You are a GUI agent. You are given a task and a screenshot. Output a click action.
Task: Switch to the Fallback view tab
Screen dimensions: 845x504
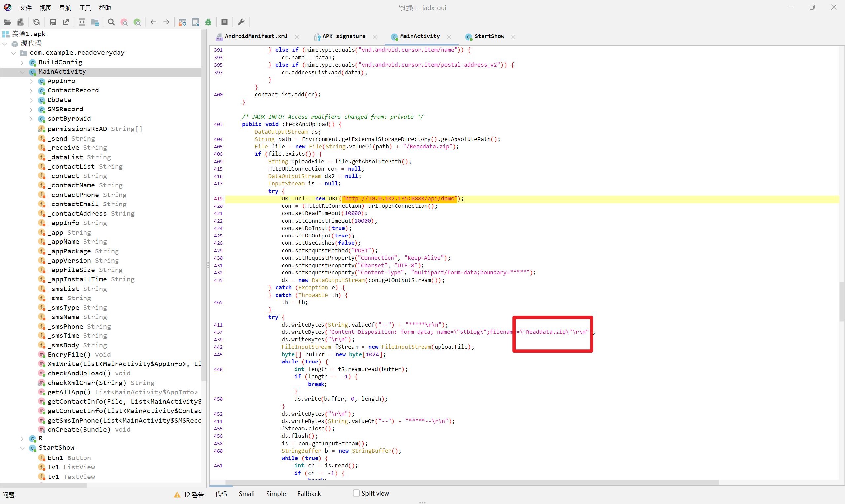pyautogui.click(x=309, y=494)
